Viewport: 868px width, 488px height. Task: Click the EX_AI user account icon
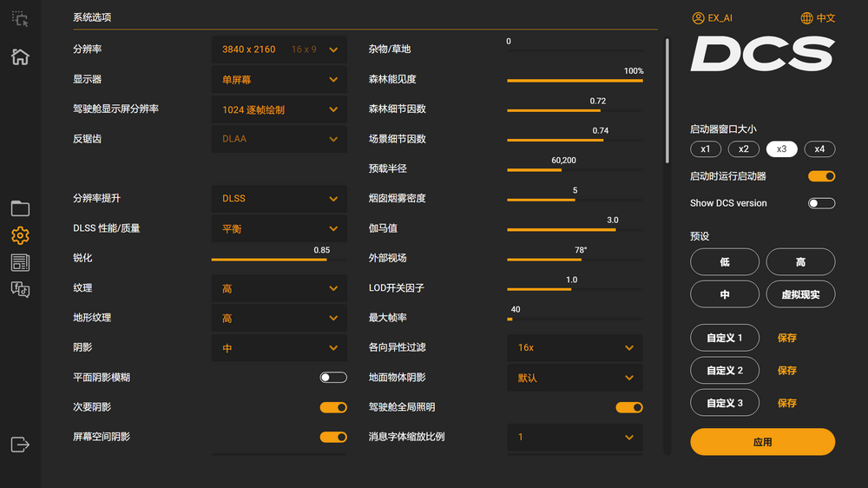point(698,18)
